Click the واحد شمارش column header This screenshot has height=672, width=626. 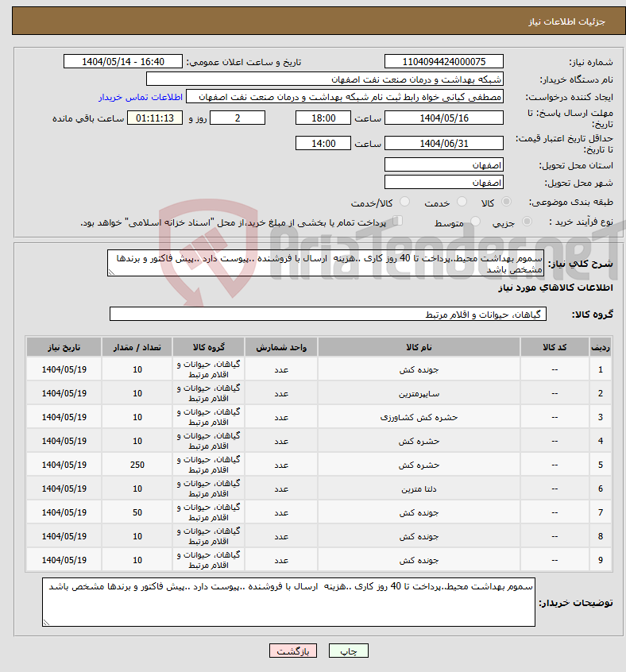point(281,347)
